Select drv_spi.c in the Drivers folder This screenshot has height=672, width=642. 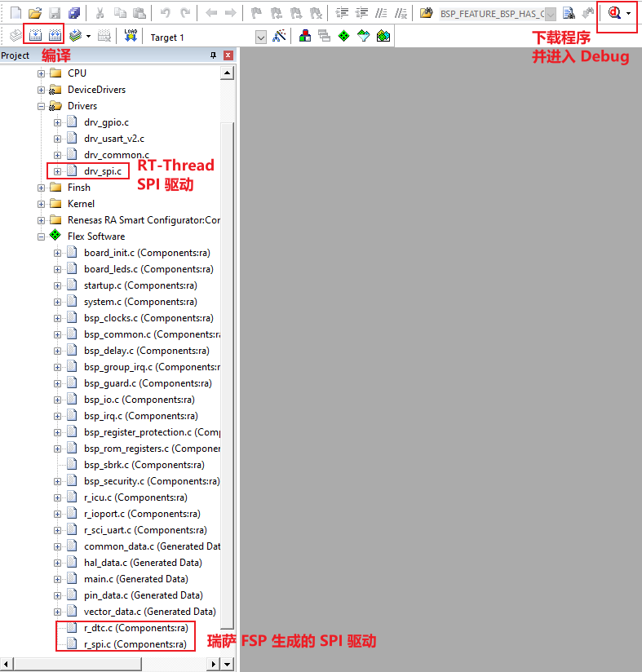pos(102,171)
